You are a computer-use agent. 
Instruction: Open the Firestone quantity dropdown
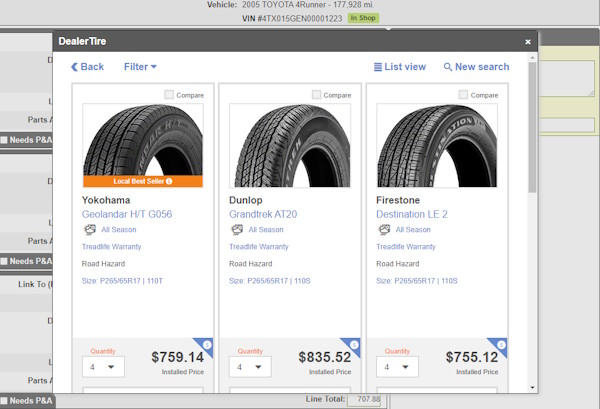398,367
